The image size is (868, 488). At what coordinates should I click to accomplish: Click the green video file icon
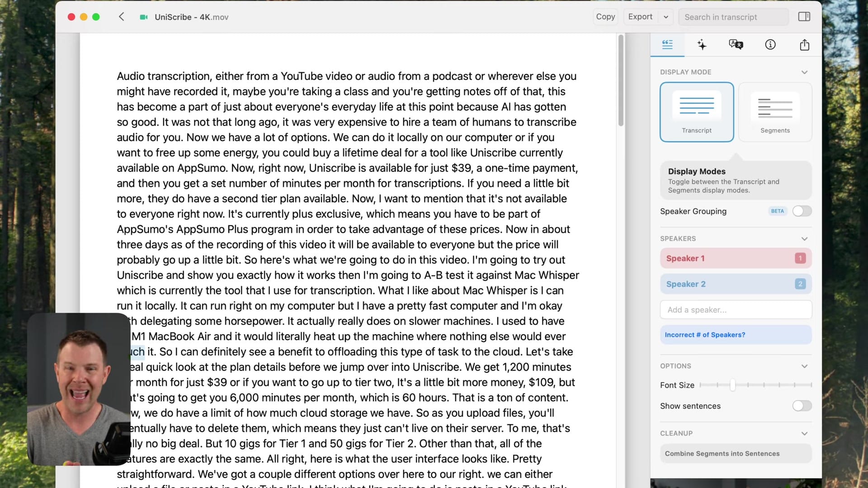144,17
